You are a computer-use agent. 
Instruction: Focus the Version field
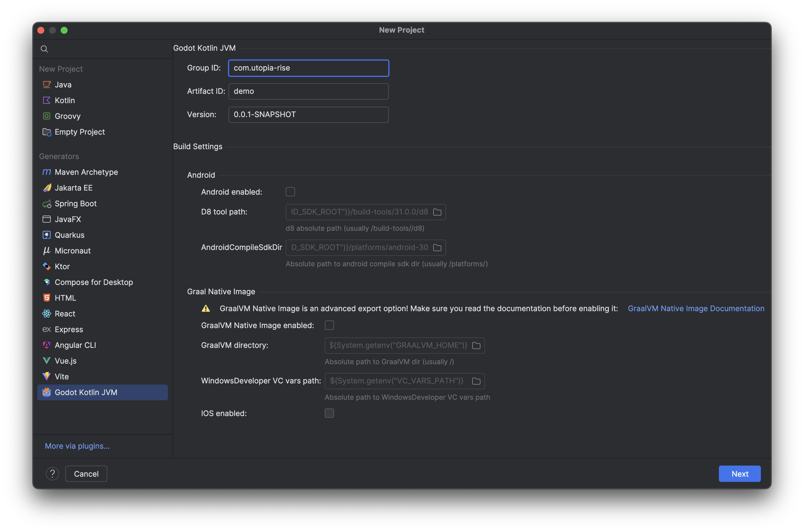[308, 115]
